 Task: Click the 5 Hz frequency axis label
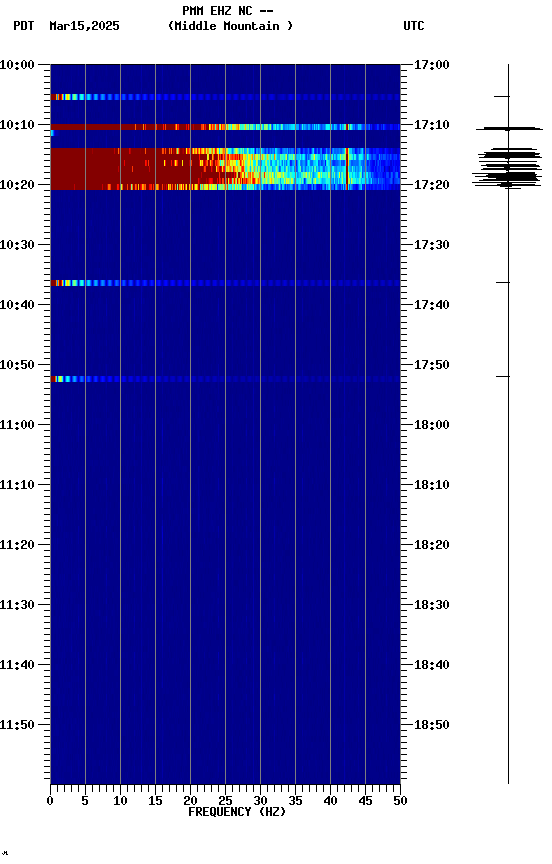tap(85, 801)
